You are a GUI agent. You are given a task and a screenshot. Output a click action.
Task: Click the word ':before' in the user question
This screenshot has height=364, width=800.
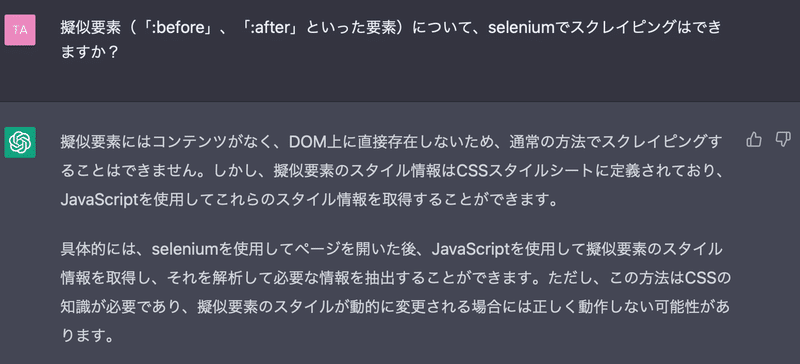pyautogui.click(x=174, y=28)
